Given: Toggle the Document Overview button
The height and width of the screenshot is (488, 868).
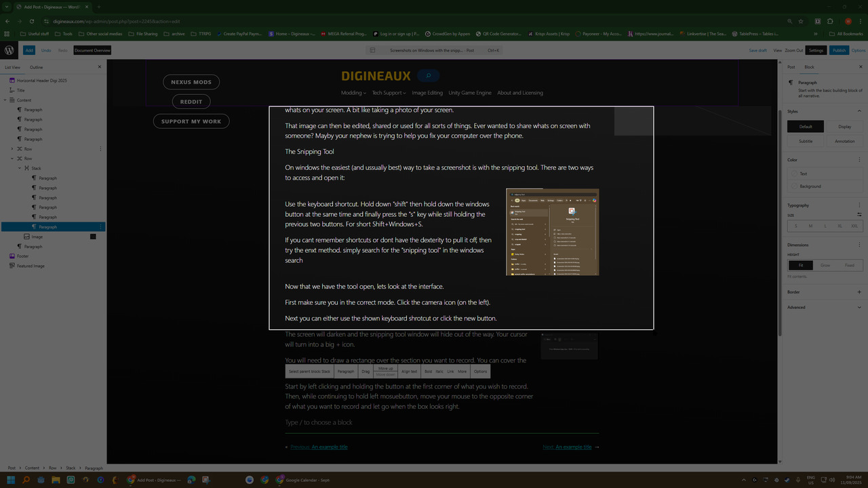Looking at the screenshot, I should click(92, 50).
